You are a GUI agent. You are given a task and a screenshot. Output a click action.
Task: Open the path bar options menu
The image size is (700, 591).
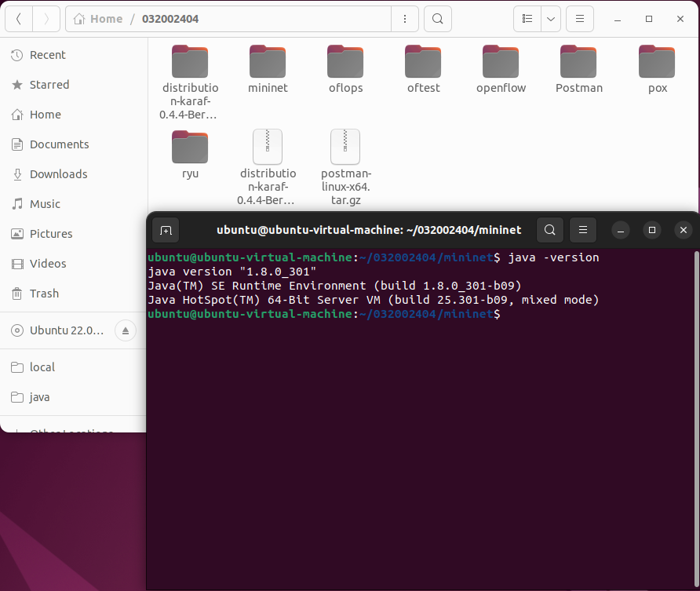(x=405, y=19)
